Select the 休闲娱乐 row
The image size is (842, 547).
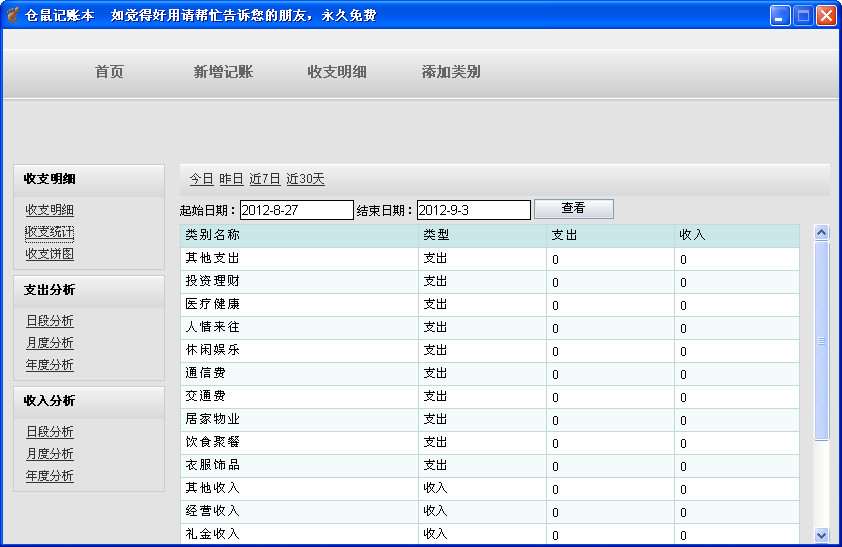[490, 351]
